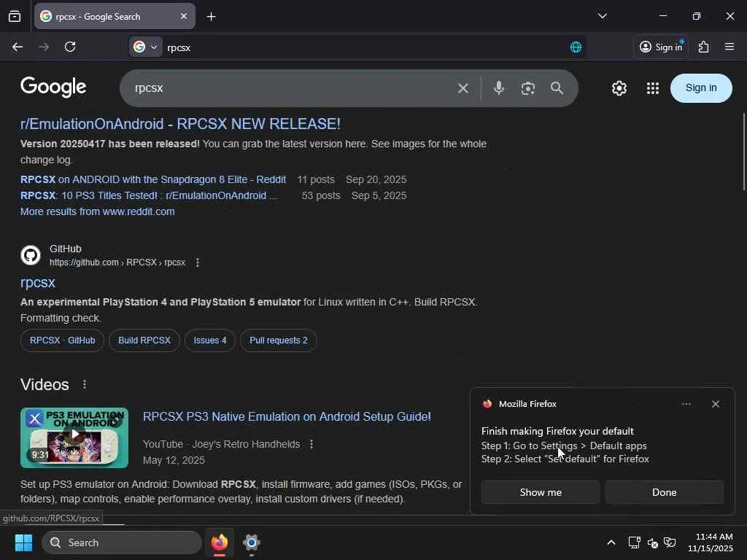747x560 pixels.
Task: Go back to the previous page
Action: tap(18, 47)
